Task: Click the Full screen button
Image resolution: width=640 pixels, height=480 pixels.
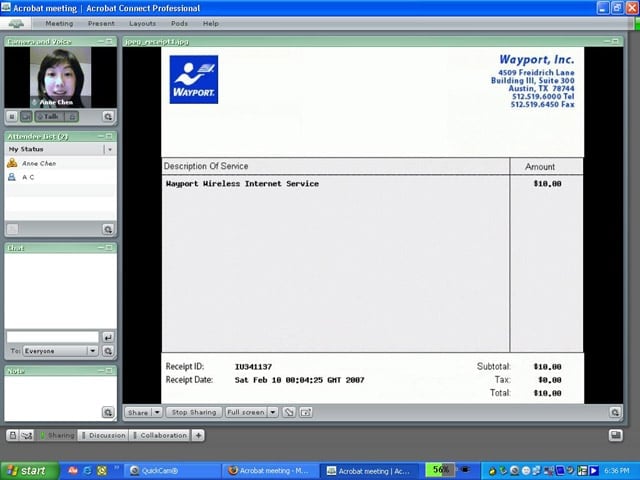Action: point(246,412)
